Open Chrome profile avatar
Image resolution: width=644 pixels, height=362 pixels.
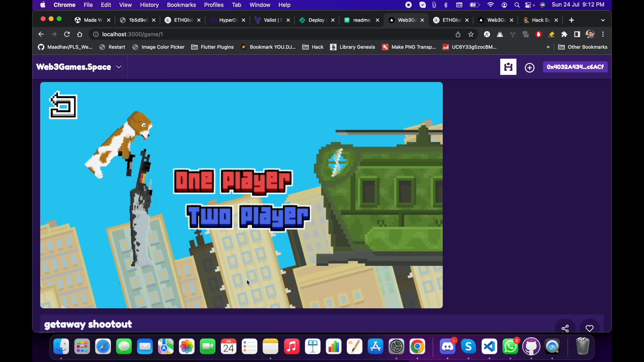point(590,34)
